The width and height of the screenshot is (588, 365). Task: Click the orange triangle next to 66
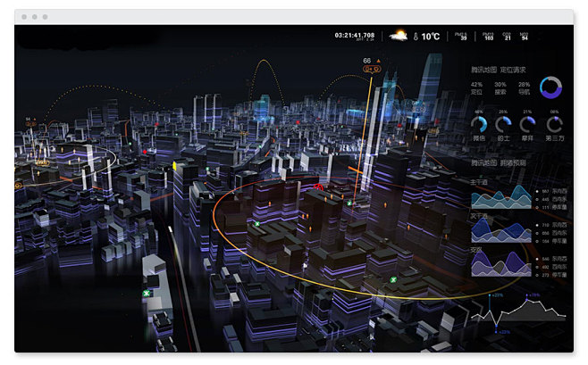(378, 61)
